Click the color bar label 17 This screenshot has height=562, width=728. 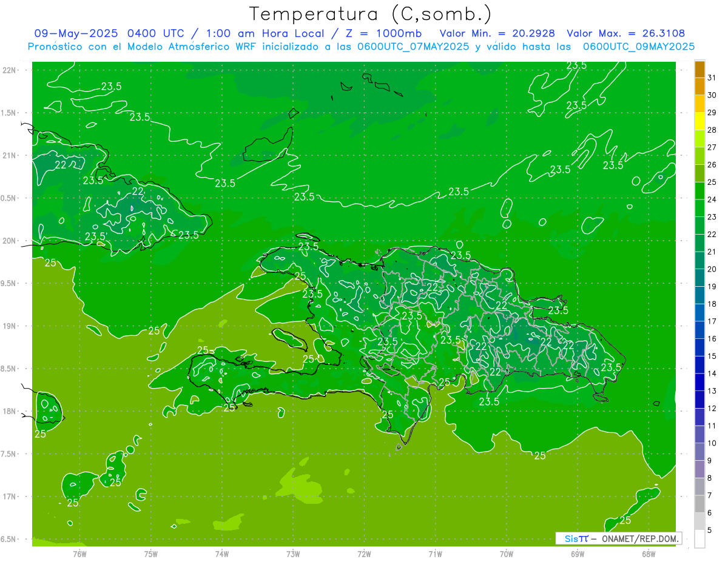[712, 321]
